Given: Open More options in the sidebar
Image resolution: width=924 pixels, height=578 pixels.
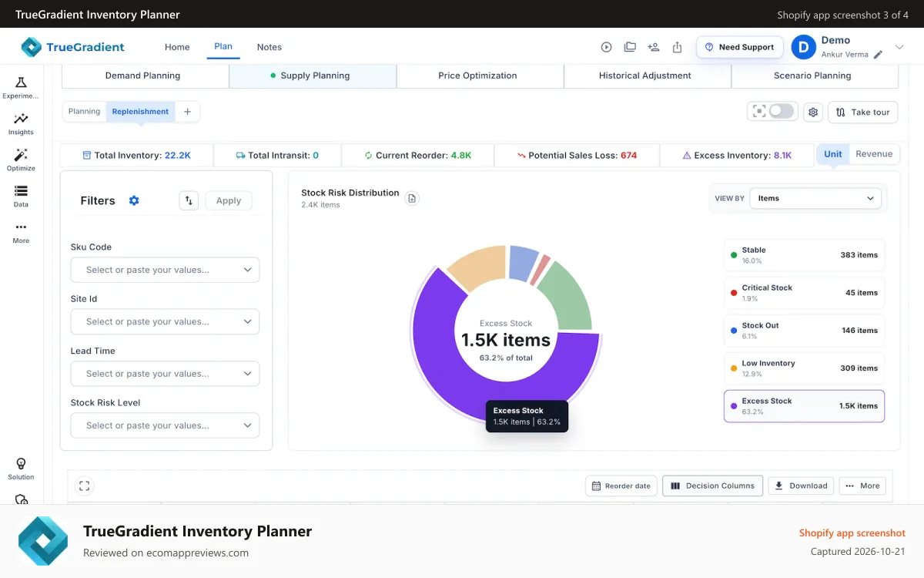Looking at the screenshot, I should [21, 233].
